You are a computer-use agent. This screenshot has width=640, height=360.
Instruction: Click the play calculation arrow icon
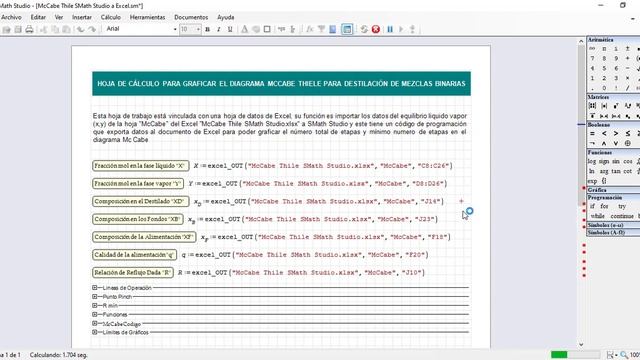[401, 29]
